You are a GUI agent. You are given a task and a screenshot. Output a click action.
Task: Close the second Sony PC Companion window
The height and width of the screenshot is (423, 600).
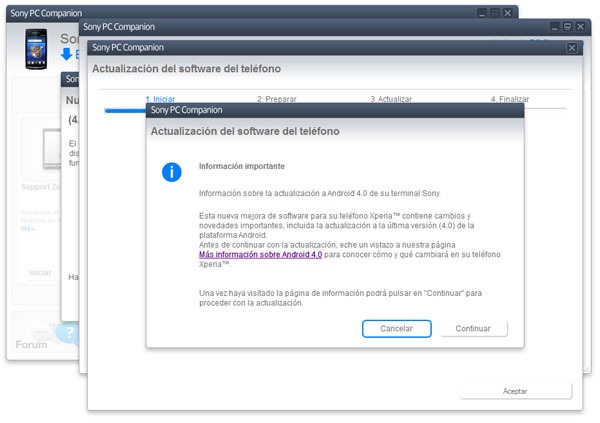tap(580, 26)
